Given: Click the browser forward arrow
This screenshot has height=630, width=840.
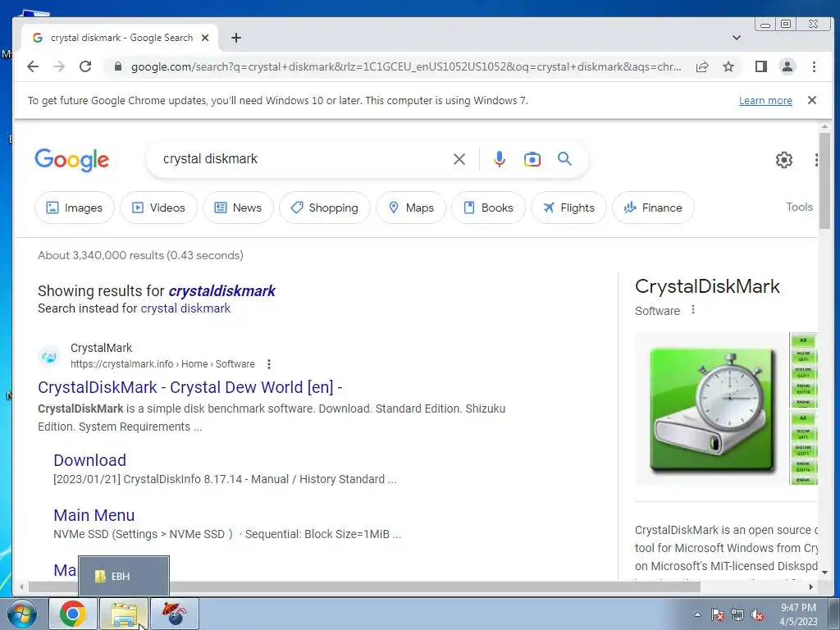Looking at the screenshot, I should pyautogui.click(x=59, y=66).
